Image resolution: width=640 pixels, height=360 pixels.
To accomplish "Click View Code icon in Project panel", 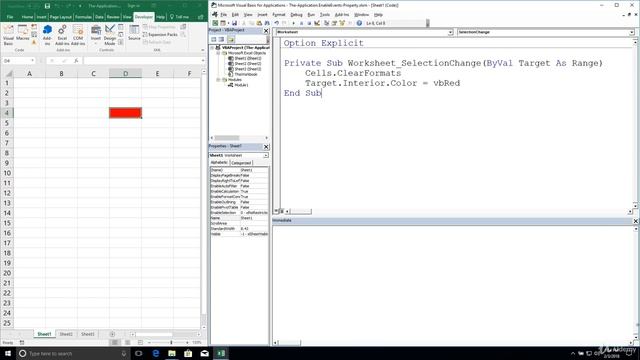I will tap(213, 40).
